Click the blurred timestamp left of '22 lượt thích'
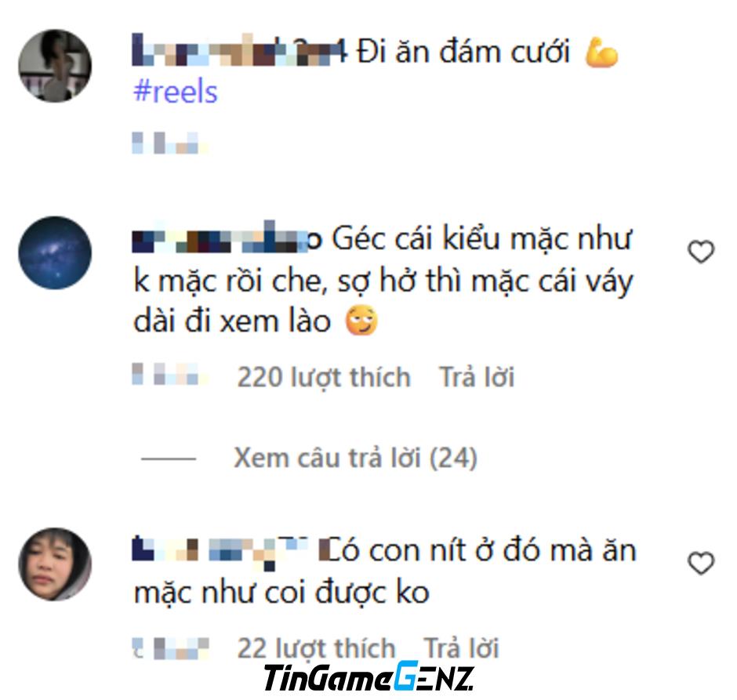Image resolution: width=737 pixels, height=700 pixels. click(170, 647)
